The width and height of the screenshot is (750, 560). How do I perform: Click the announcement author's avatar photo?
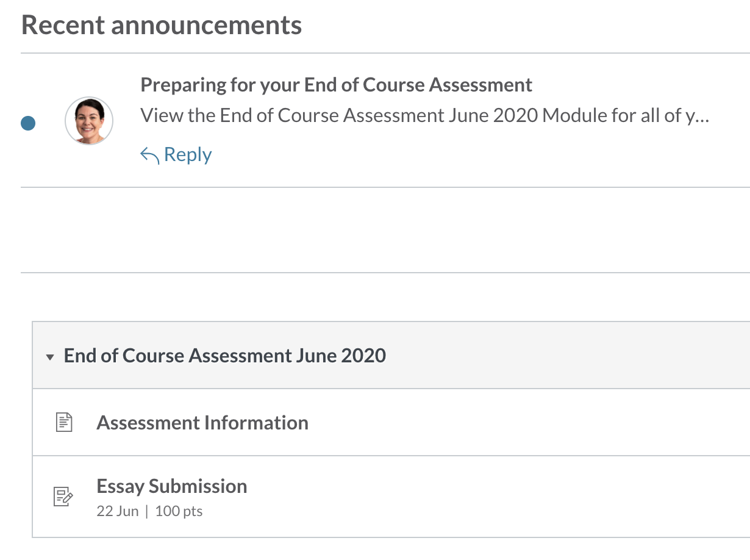(89, 121)
